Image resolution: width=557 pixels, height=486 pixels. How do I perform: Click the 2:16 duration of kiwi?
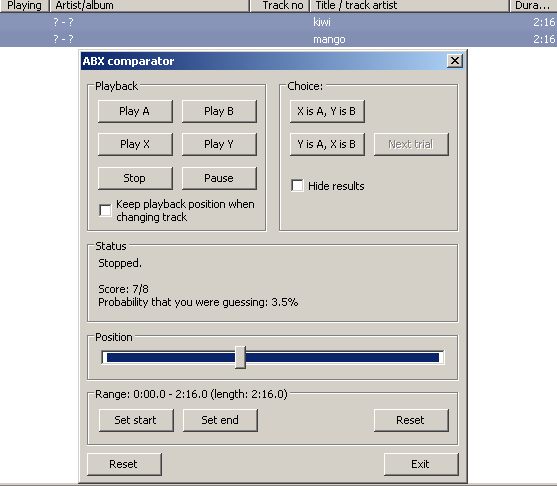click(544, 22)
